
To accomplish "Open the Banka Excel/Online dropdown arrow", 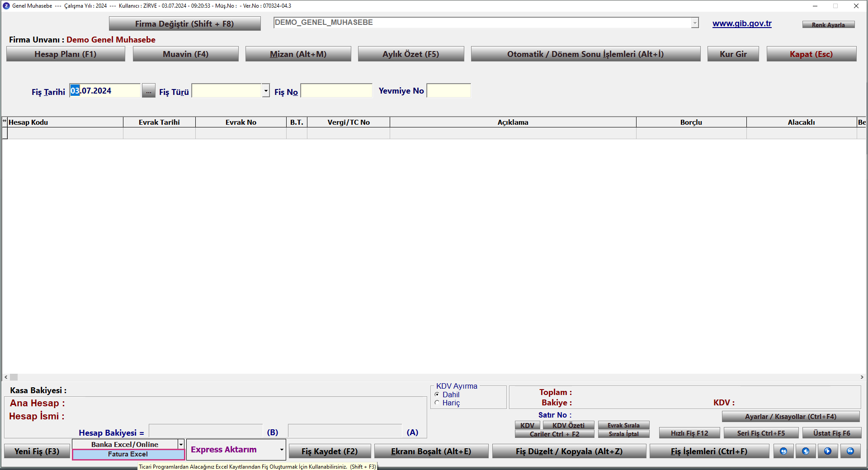I will (x=181, y=445).
